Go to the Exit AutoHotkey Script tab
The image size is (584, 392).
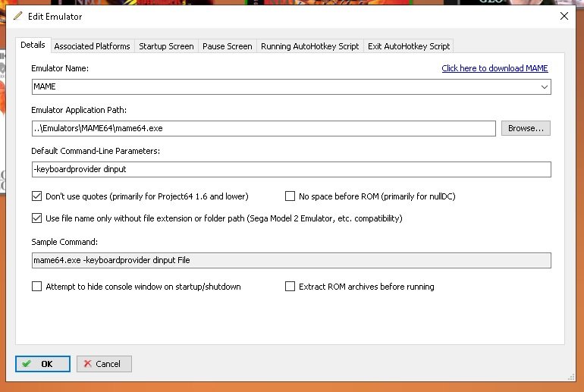[409, 46]
